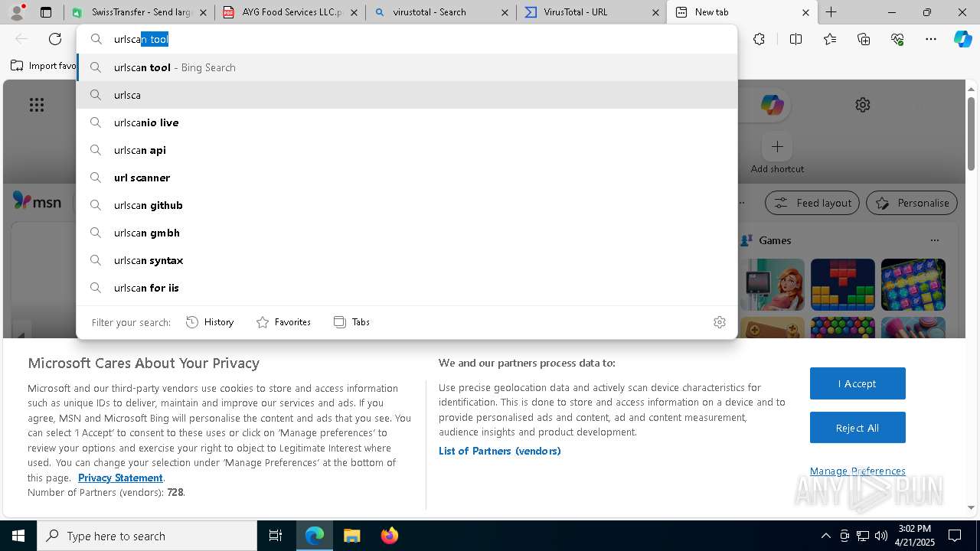This screenshot has width=980, height=551.
Task: Filter search by History
Action: (x=210, y=322)
